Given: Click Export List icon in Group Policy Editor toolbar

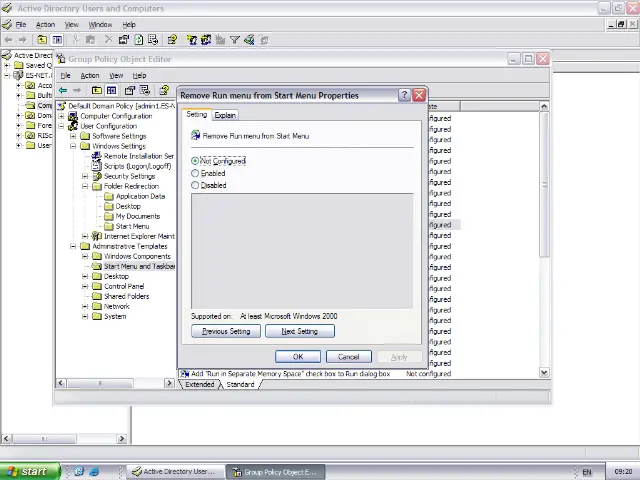Looking at the screenshot, I should click(x=144, y=90).
